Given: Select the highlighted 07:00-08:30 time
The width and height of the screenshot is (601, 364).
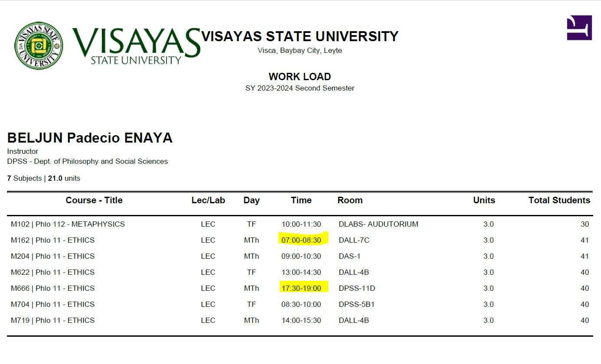Looking at the screenshot, I should (x=301, y=240).
